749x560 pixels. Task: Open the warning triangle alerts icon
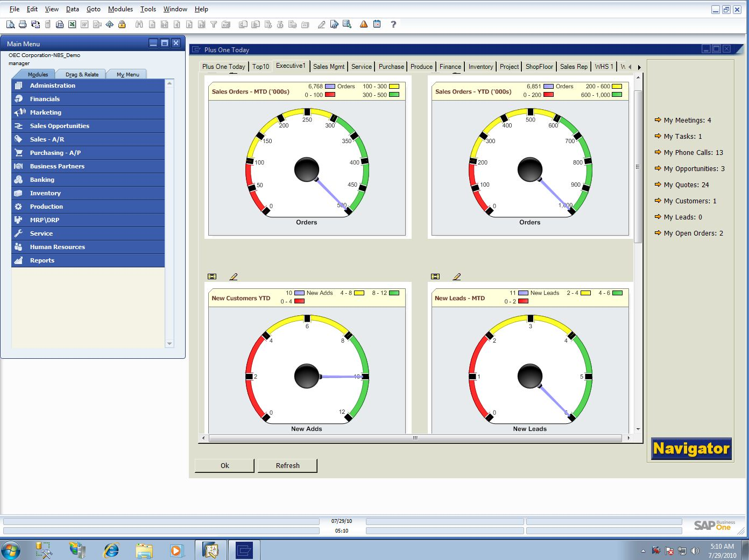[364, 24]
